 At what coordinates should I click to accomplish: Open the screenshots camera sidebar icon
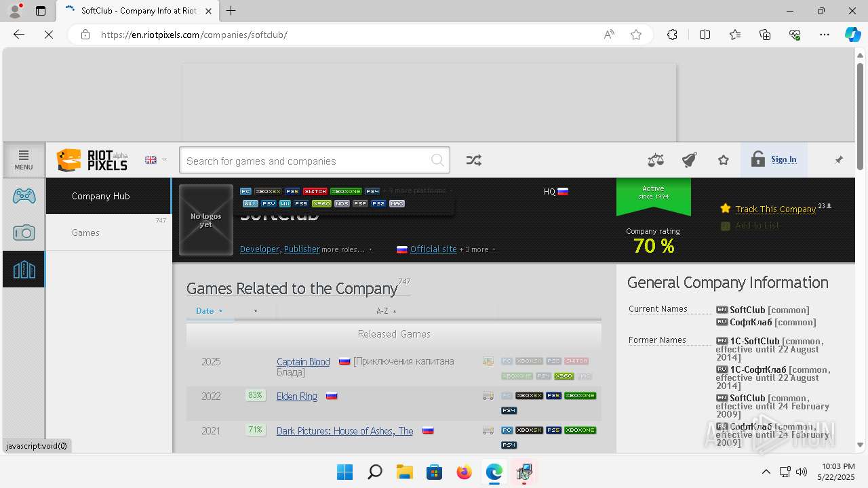pos(24,232)
